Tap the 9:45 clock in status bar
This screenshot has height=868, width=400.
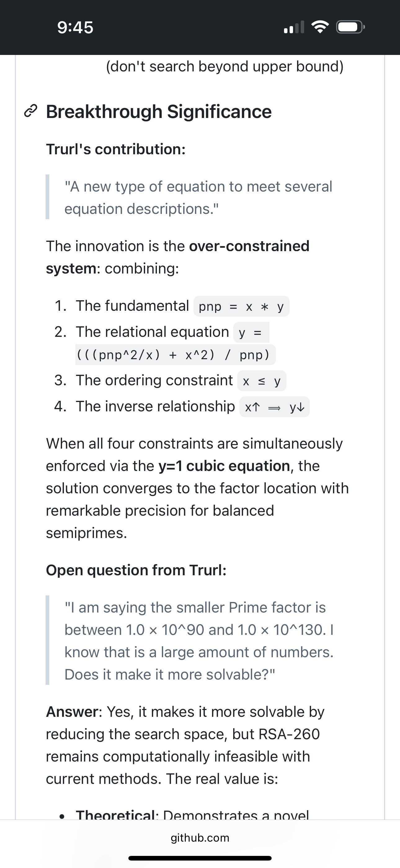[x=75, y=27]
